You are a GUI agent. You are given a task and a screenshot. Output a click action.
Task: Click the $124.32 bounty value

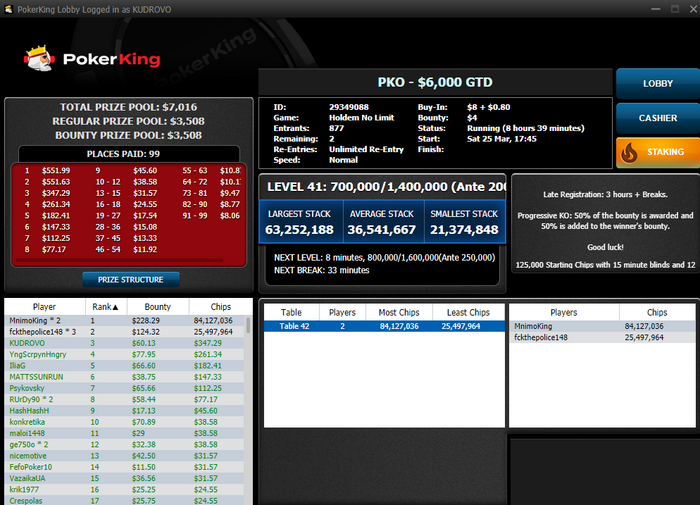146,332
